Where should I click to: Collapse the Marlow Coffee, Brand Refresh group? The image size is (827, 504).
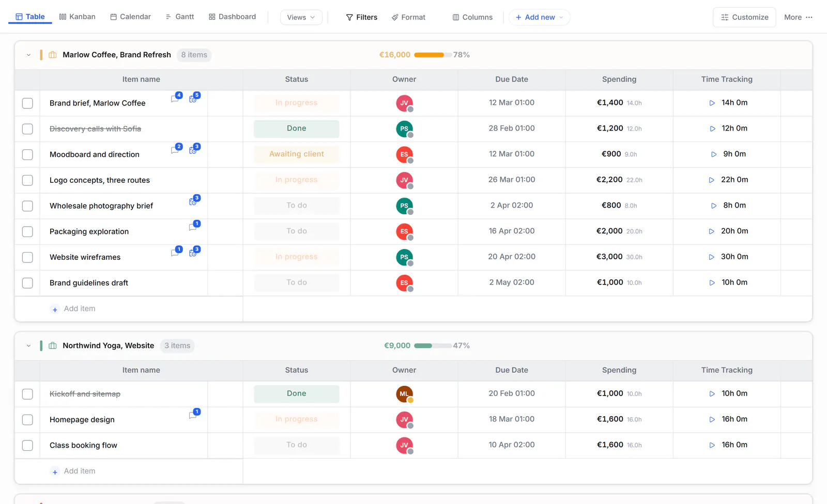pos(28,55)
